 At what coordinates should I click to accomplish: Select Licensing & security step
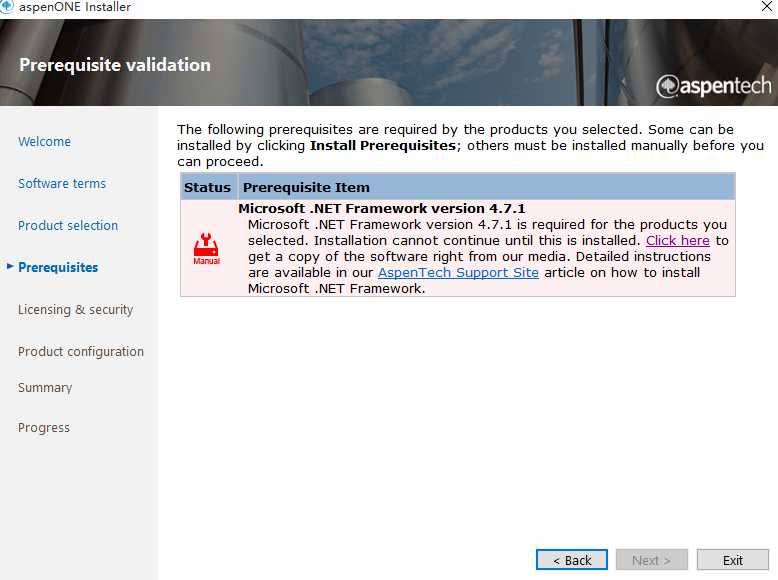(75, 310)
